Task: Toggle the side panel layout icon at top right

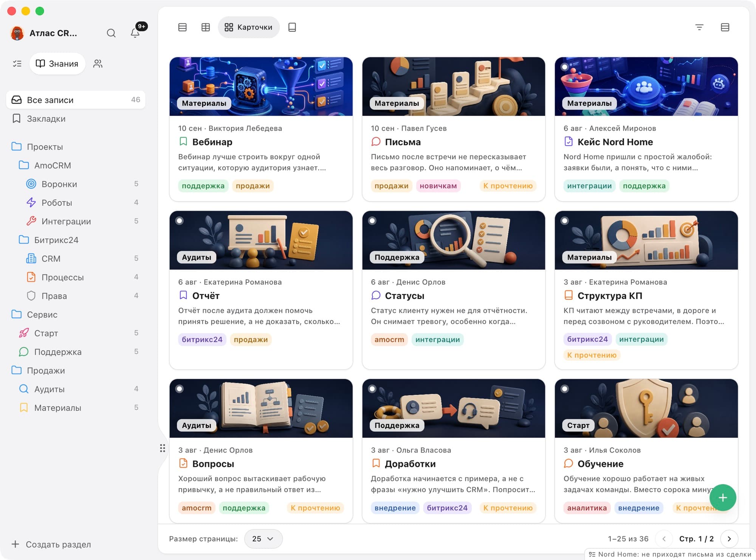Action: 725,27
